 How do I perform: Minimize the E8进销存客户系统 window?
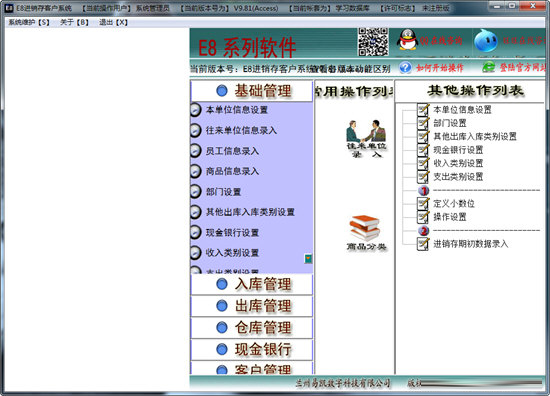click(x=497, y=6)
